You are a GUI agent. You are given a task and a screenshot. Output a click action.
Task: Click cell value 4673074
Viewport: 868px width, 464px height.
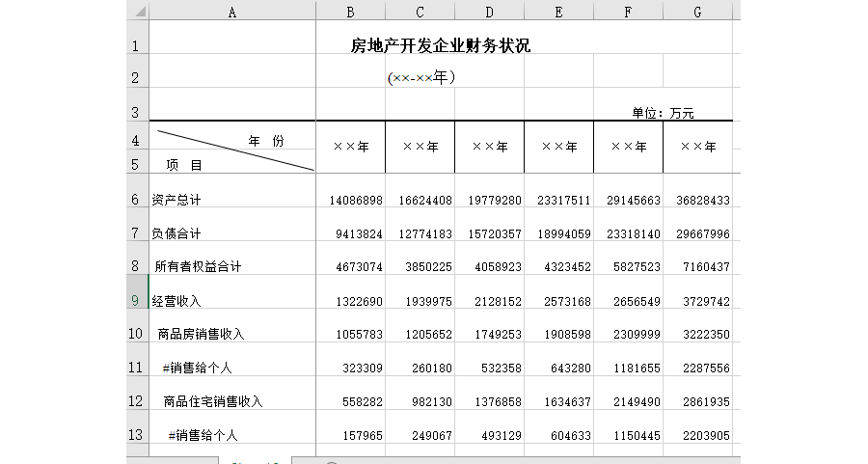coord(360,267)
